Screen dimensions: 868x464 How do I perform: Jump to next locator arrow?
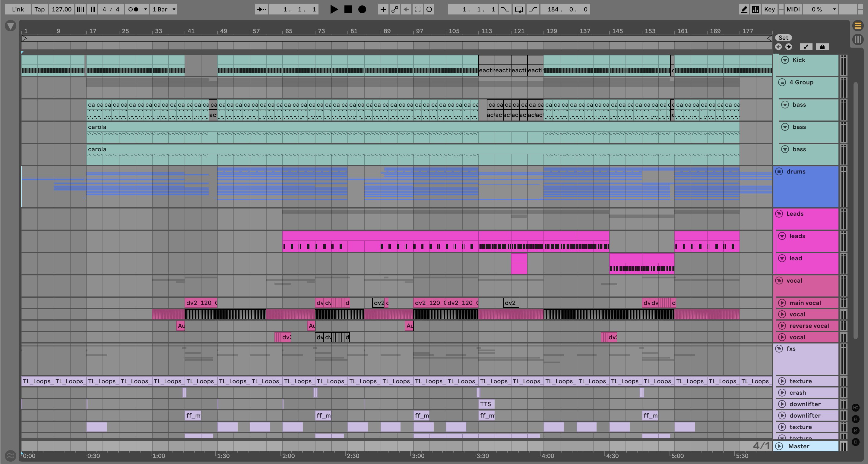(x=788, y=47)
